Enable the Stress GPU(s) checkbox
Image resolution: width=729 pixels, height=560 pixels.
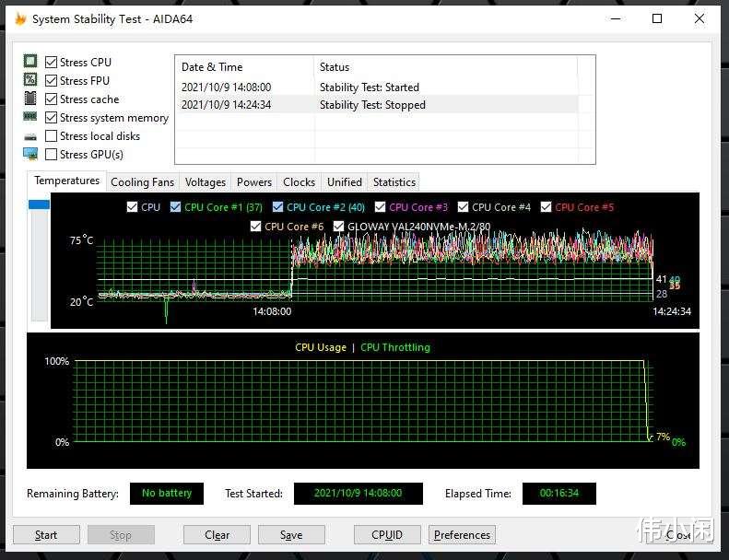coord(51,155)
